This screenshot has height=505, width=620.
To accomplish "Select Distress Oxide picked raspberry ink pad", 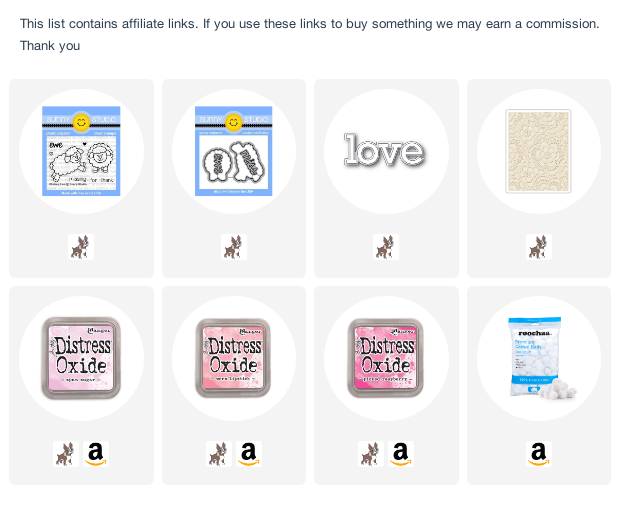I will pyautogui.click(x=386, y=358).
